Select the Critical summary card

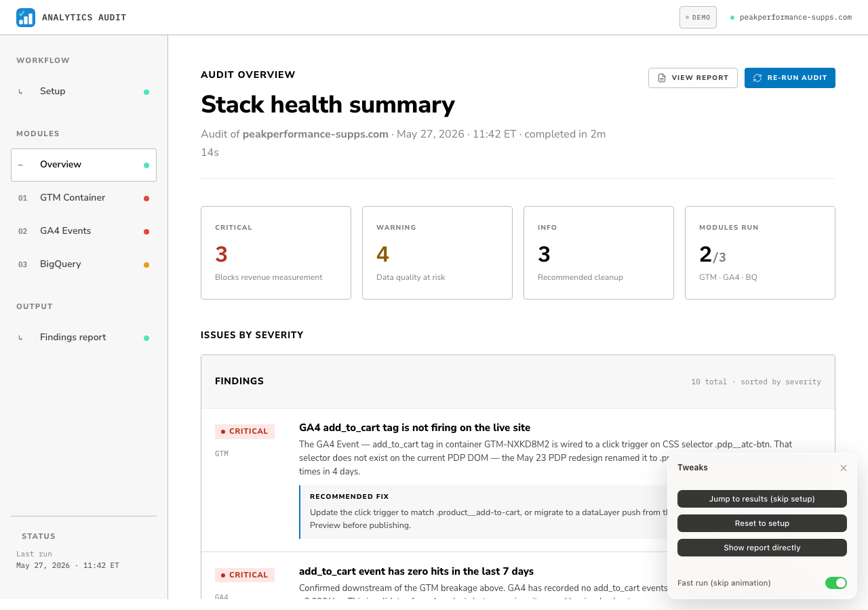click(276, 253)
